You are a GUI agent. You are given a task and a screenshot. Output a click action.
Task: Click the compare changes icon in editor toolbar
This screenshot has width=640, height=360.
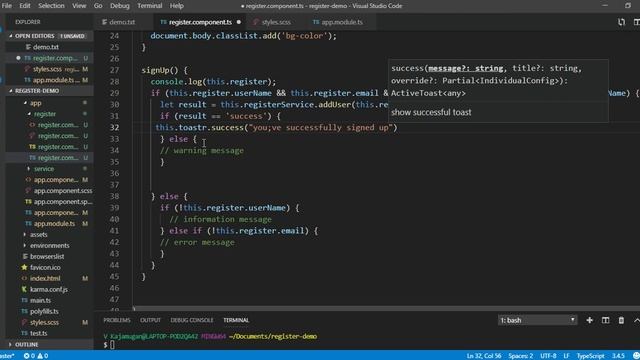pyautogui.click(x=621, y=22)
